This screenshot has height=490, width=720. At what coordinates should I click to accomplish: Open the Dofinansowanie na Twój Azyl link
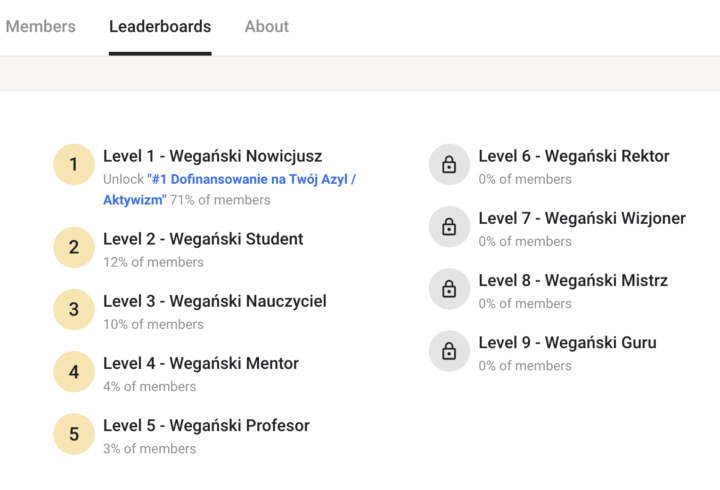(250, 179)
